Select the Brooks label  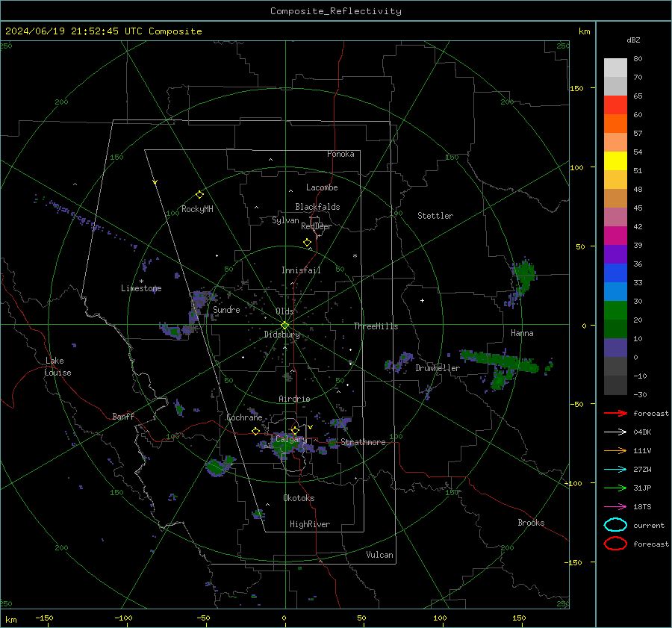tap(531, 523)
